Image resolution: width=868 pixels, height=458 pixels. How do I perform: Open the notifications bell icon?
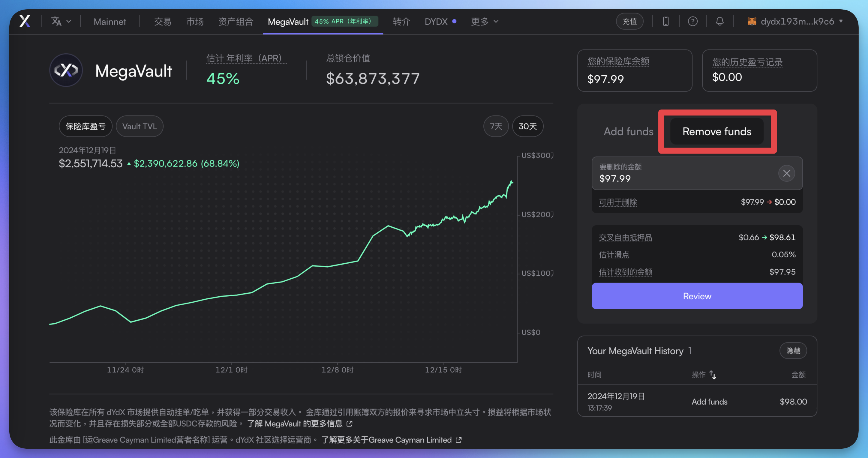[720, 21]
